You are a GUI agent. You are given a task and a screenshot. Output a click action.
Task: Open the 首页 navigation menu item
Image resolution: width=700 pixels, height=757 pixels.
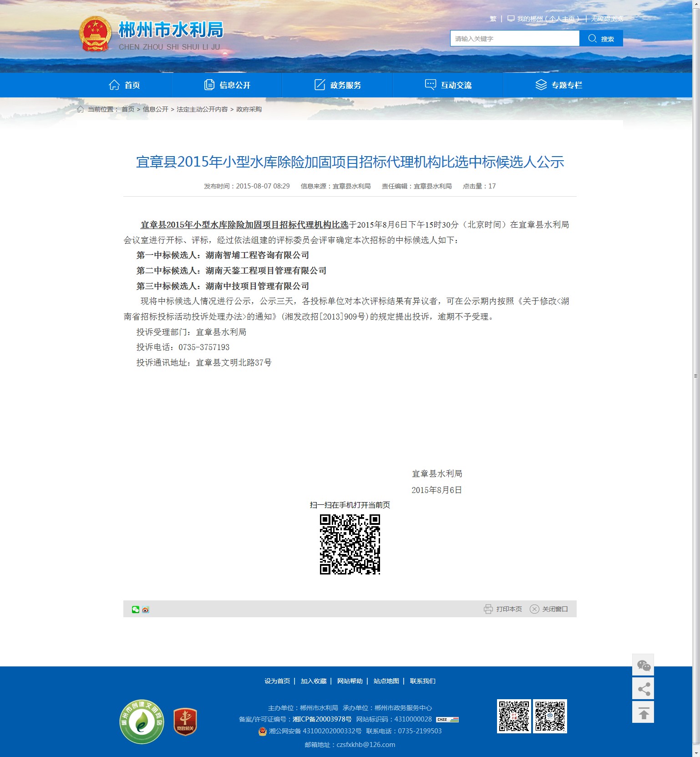coord(124,85)
